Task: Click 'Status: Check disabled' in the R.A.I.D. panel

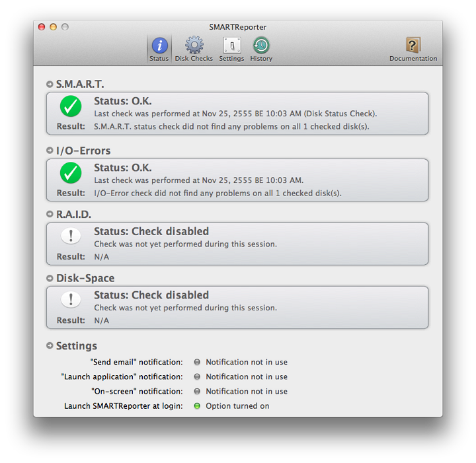Action: pos(151,231)
